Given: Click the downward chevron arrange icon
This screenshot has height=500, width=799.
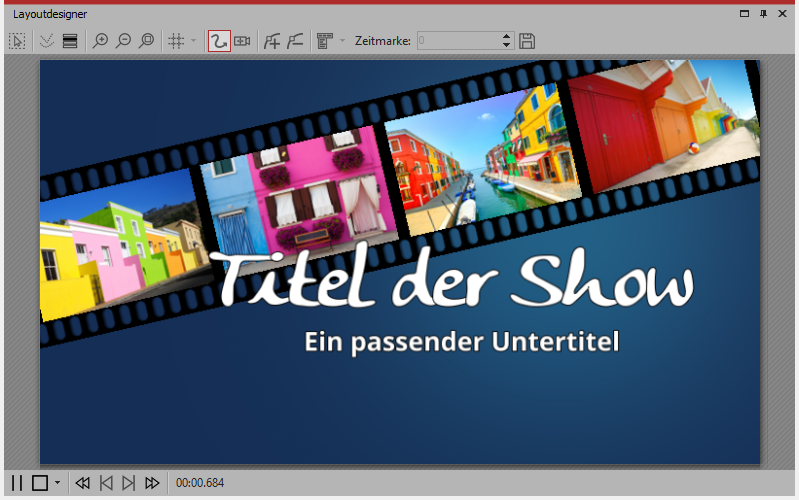Looking at the screenshot, I should click(x=46, y=41).
